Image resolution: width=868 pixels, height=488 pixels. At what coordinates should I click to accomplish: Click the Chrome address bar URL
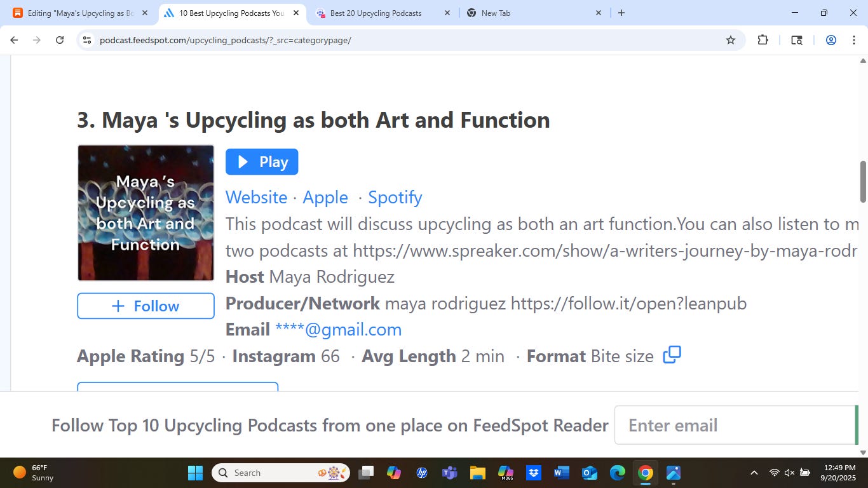tap(226, 40)
